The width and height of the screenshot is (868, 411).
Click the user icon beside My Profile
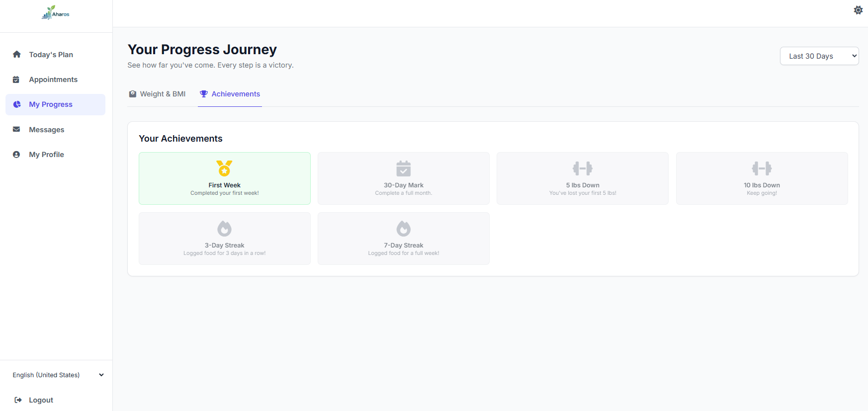click(x=16, y=155)
